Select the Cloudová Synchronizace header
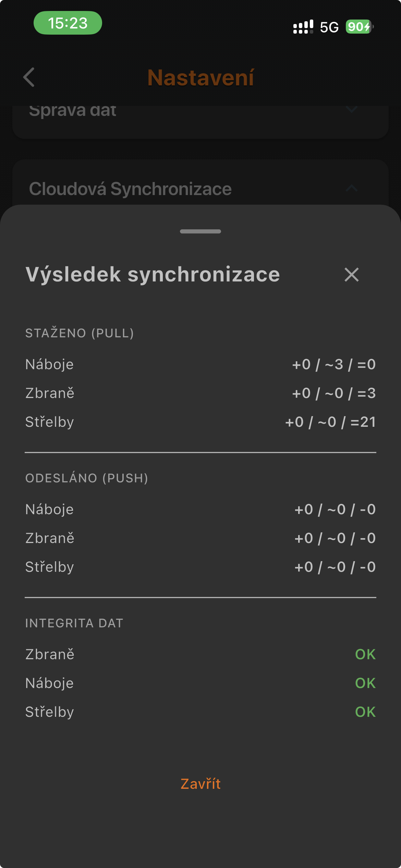 click(130, 189)
